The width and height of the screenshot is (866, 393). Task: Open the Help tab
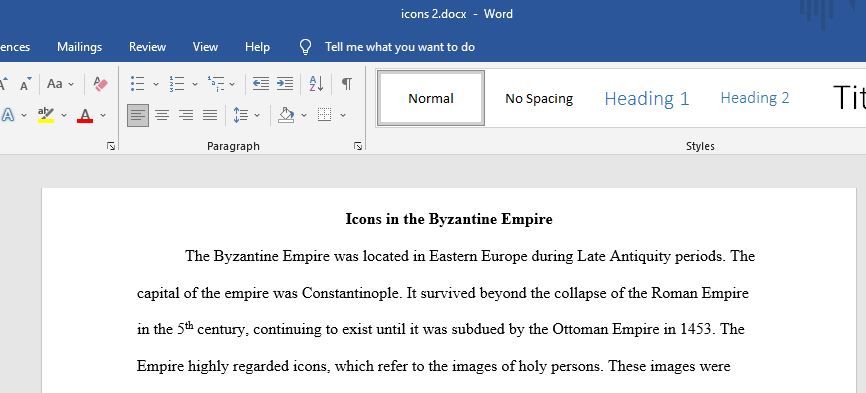(x=257, y=47)
